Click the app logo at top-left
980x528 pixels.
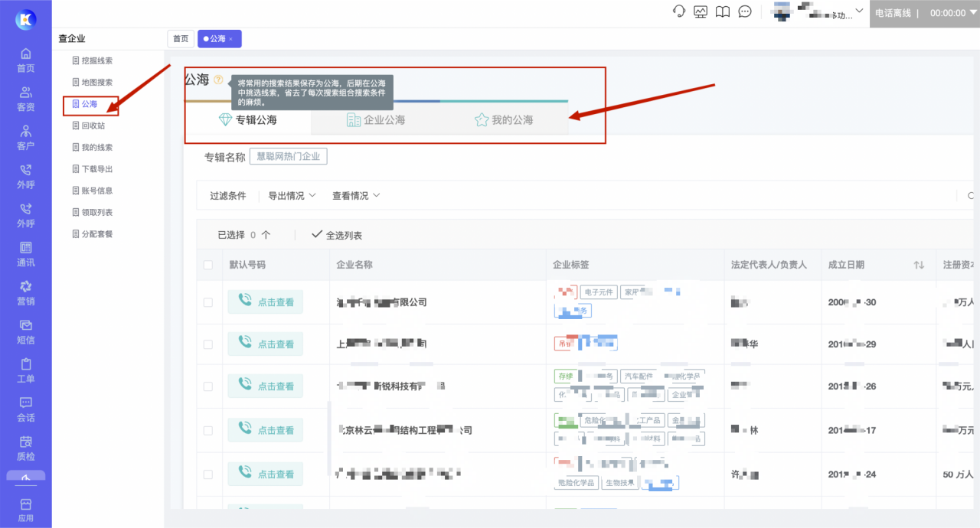[26, 20]
